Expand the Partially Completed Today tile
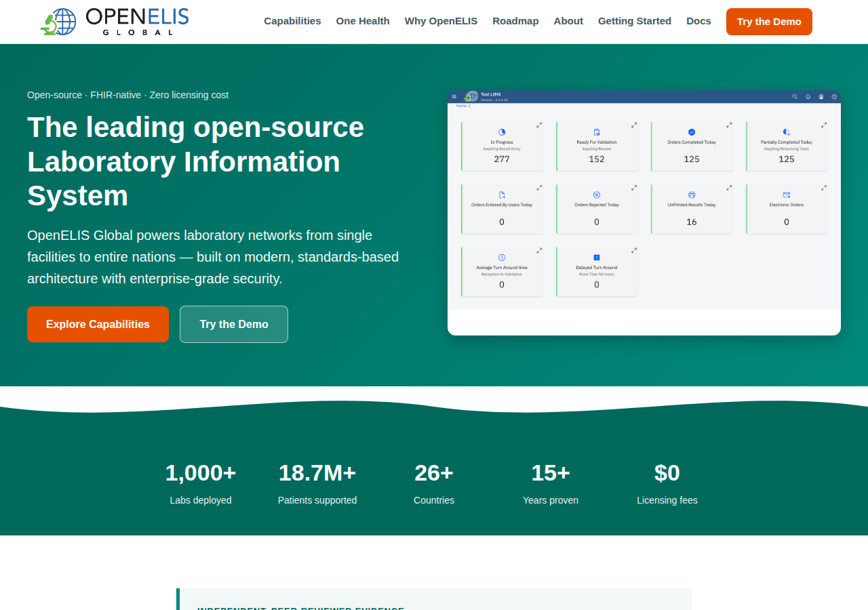This screenshot has height=610, width=868. (824, 125)
